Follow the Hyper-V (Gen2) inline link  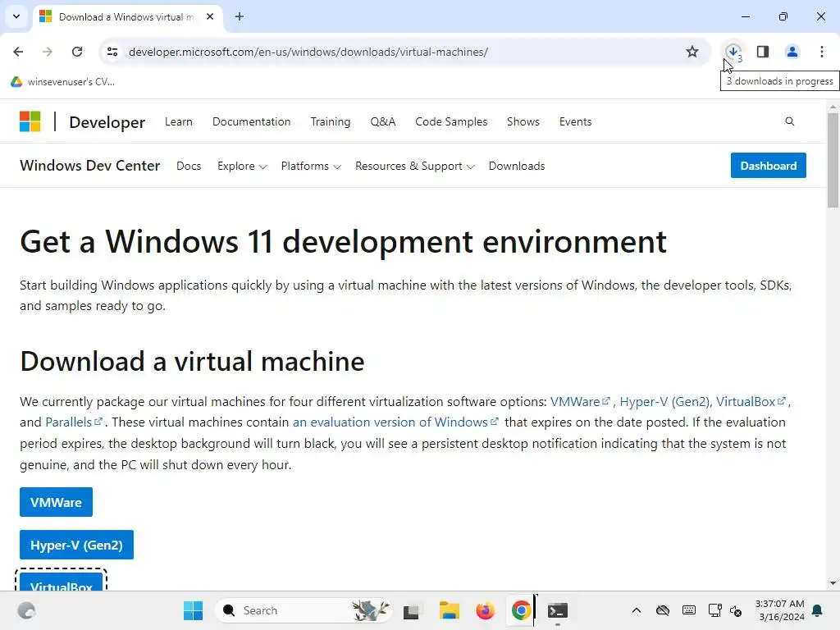coord(664,402)
